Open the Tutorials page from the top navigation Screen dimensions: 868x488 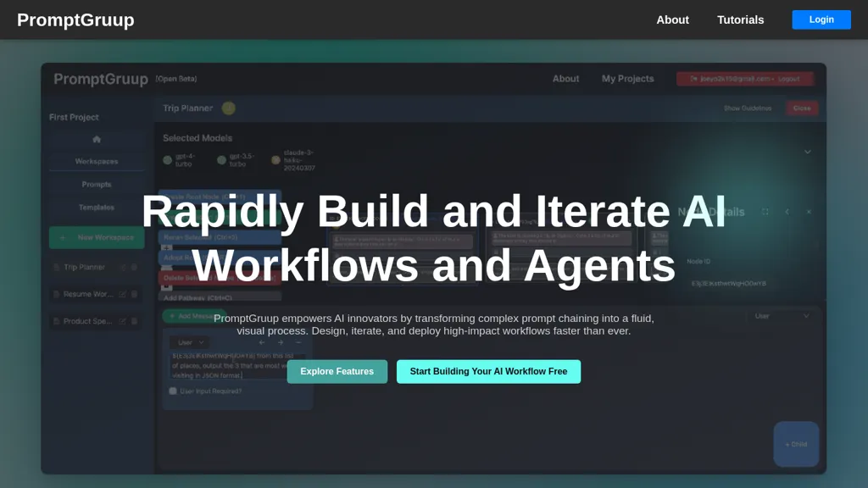(x=740, y=20)
